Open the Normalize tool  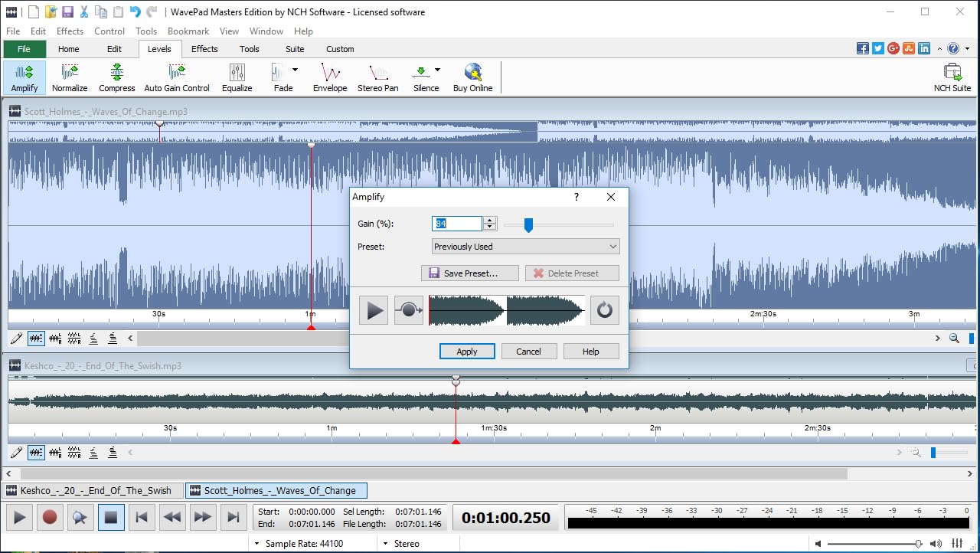pyautogui.click(x=70, y=76)
